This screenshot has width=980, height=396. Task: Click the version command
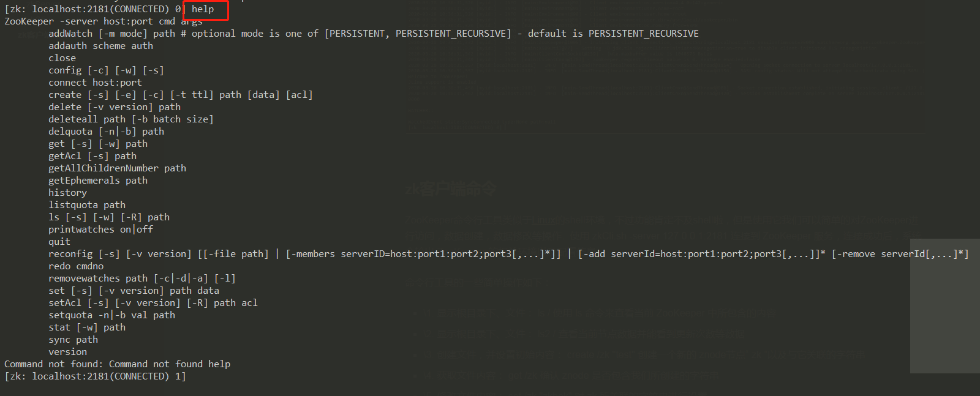pyautogui.click(x=67, y=352)
